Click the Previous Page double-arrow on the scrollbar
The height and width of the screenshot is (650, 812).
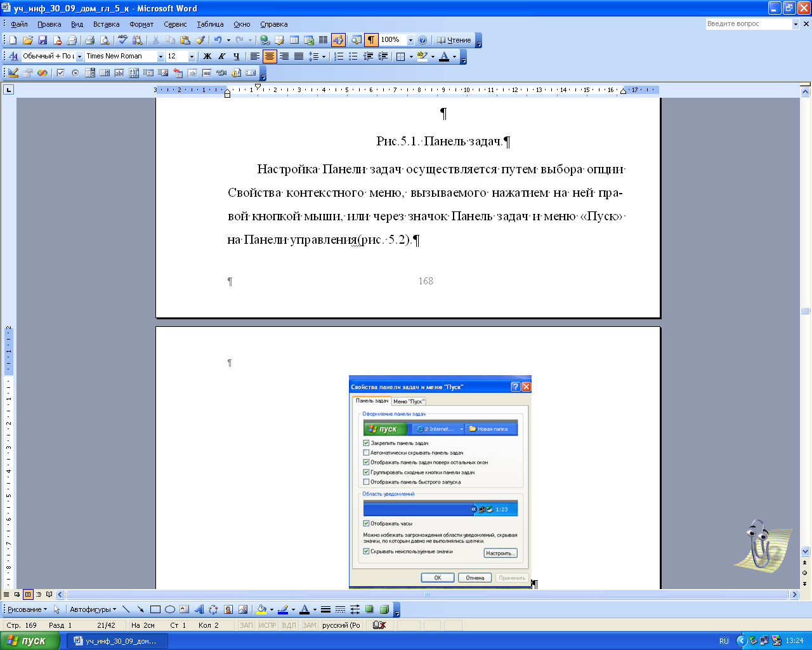805,563
